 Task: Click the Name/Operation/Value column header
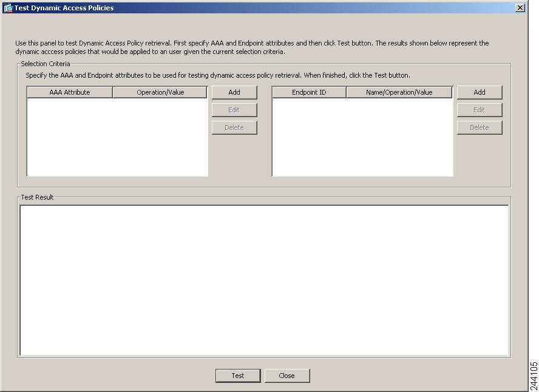[x=399, y=92]
